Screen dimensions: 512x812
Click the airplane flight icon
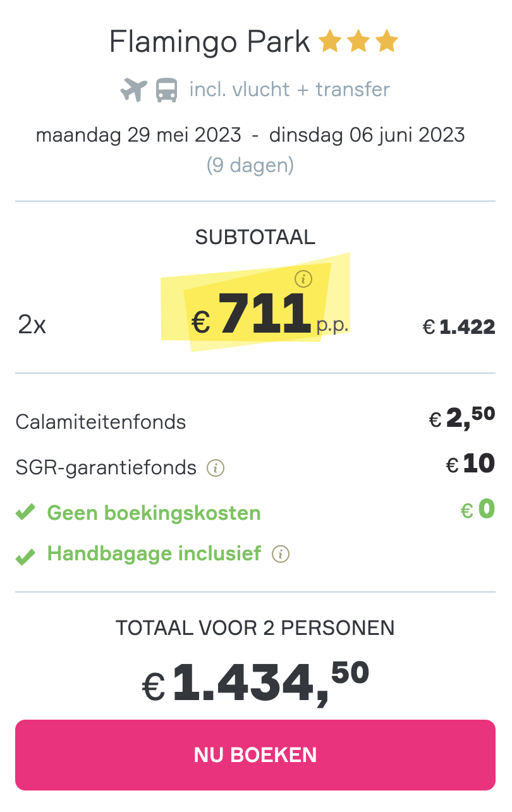pyautogui.click(x=133, y=90)
